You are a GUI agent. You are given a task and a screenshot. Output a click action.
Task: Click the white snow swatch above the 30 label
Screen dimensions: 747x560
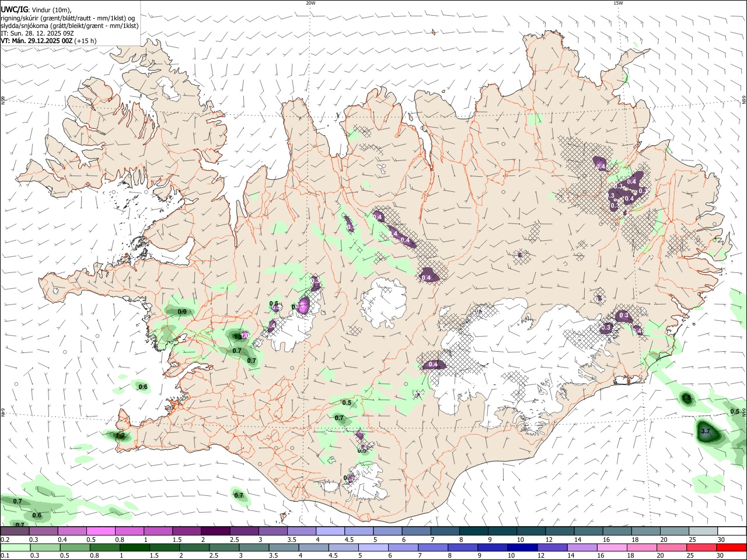coord(732,531)
